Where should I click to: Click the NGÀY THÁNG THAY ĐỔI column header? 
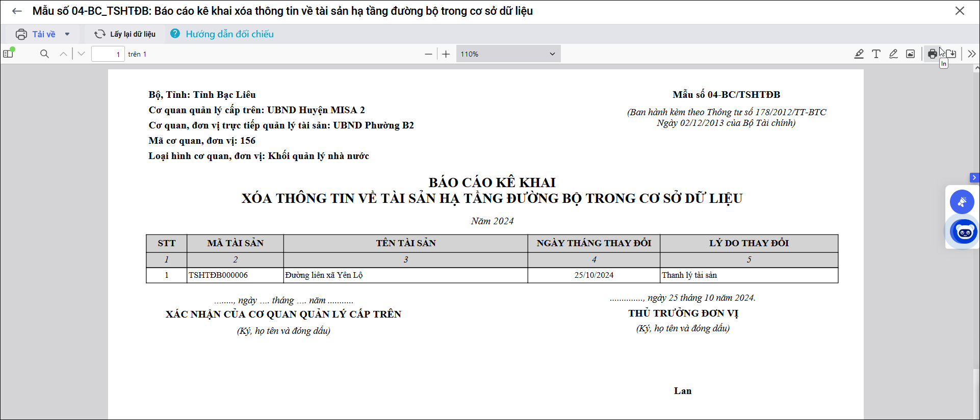[x=594, y=243]
